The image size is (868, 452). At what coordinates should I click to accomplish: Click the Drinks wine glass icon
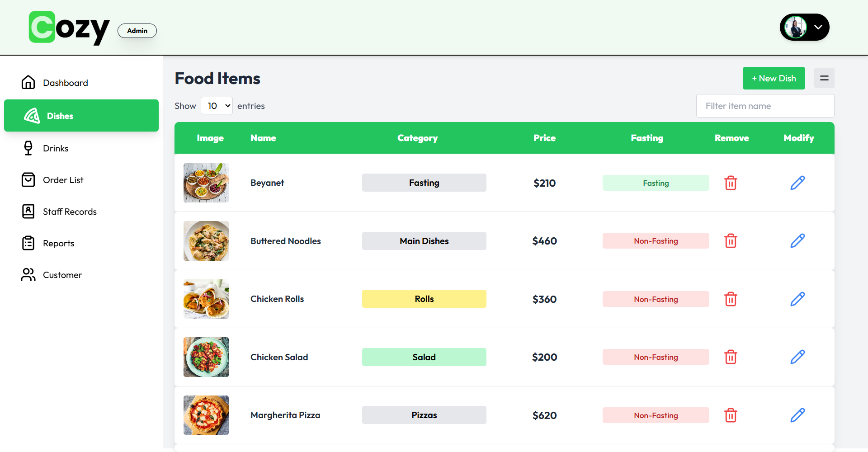[x=28, y=148]
